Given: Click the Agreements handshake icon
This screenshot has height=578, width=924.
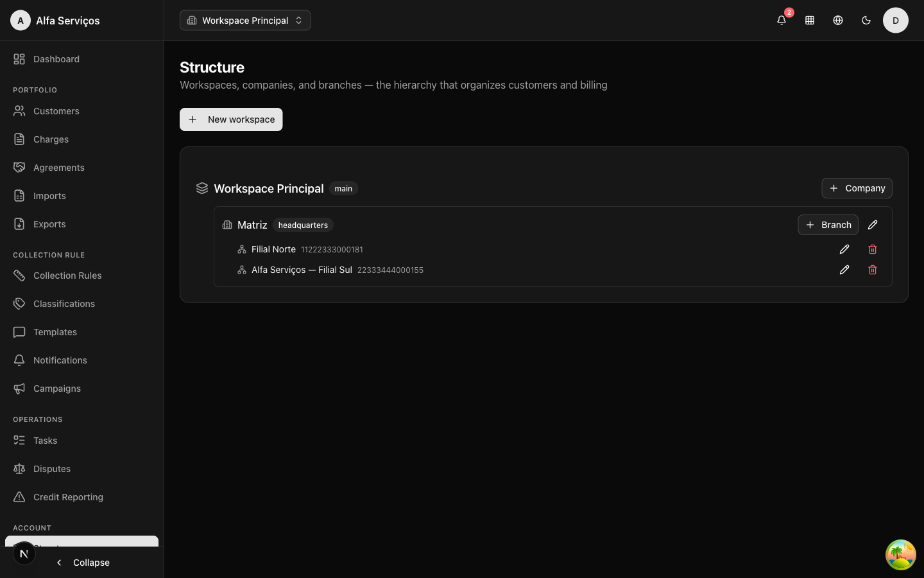Looking at the screenshot, I should pyautogui.click(x=19, y=168).
